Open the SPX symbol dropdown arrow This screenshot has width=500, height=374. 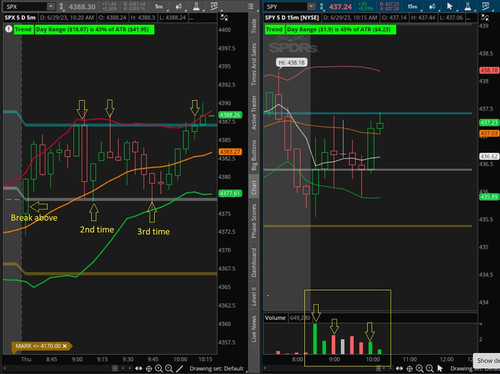pos(51,6)
